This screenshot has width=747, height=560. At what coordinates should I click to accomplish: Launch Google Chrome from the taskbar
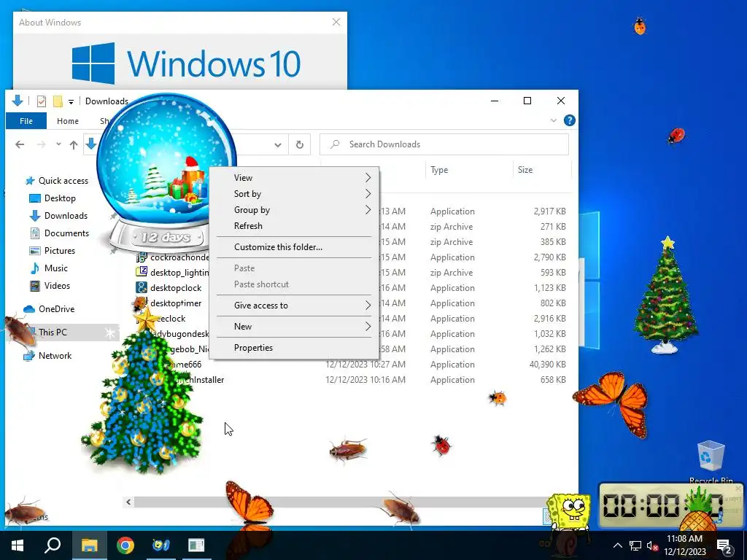point(125,545)
